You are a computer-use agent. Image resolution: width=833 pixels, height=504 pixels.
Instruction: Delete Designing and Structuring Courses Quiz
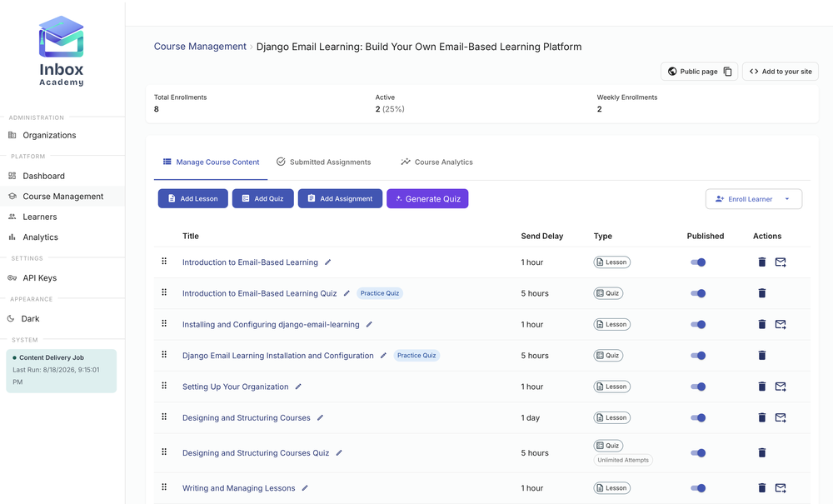coord(762,452)
